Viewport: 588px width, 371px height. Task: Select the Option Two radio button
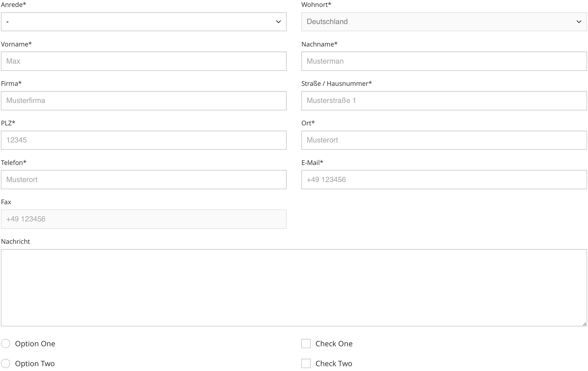(6, 363)
